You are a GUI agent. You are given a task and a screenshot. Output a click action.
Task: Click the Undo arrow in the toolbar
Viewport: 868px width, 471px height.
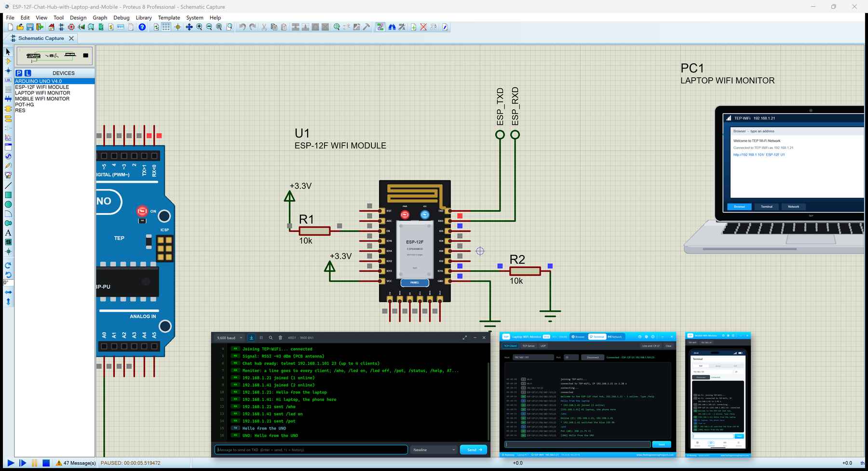click(x=243, y=27)
